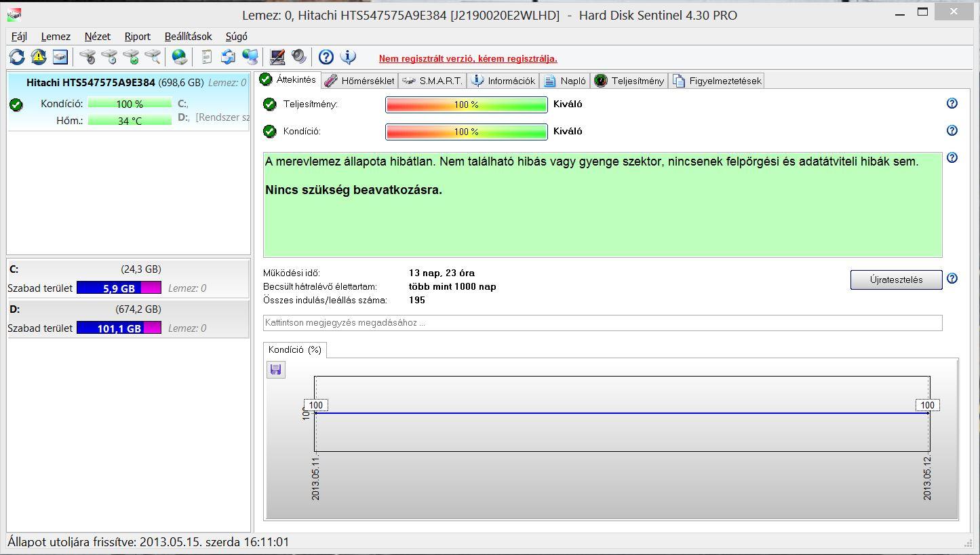This screenshot has height=555, width=980.
Task: Open the Fájl menu
Action: point(19,37)
